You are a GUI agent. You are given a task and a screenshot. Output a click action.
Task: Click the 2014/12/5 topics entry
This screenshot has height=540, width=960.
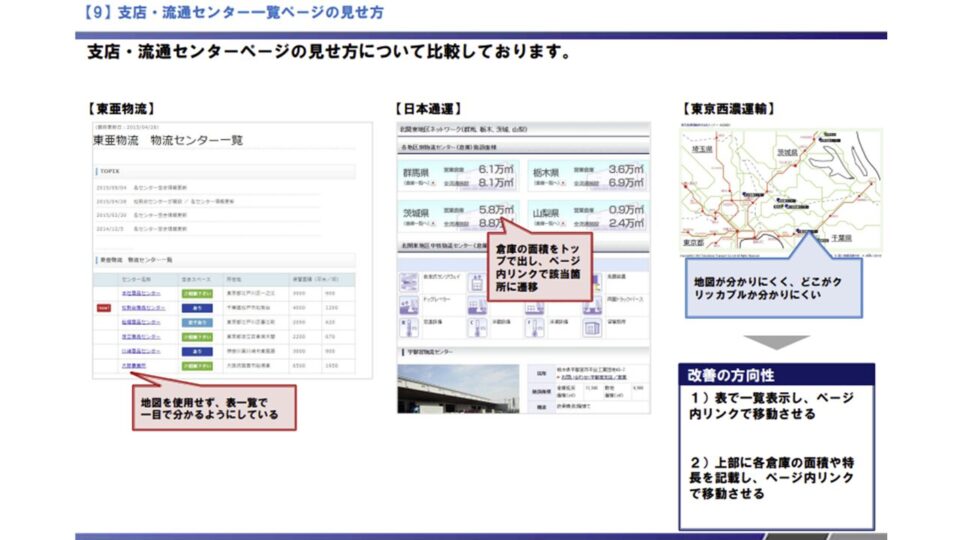[141, 229]
